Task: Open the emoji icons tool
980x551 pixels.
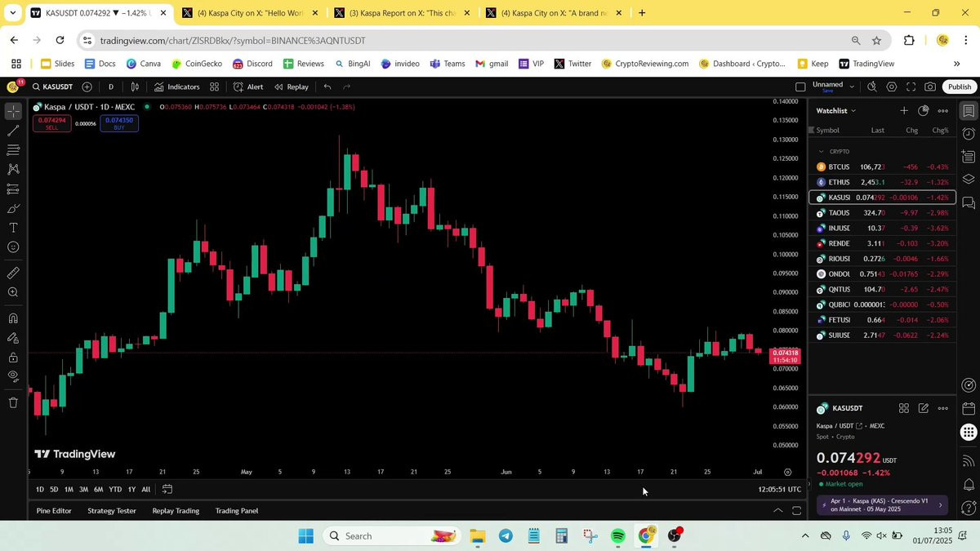Action: coord(13,247)
